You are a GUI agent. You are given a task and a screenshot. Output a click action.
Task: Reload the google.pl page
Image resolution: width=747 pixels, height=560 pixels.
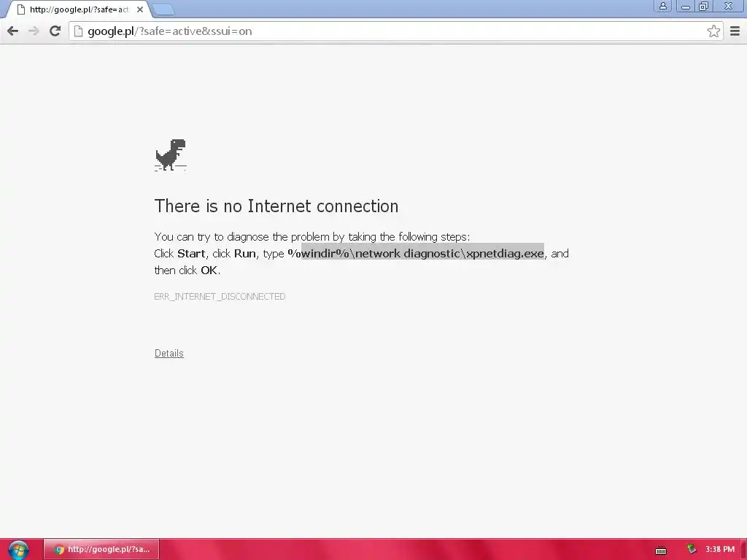(55, 31)
